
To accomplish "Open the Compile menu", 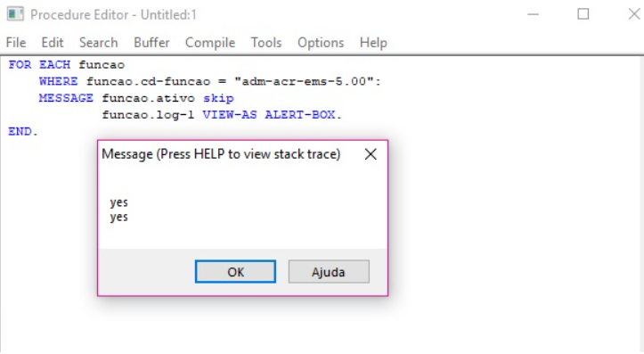I will tap(210, 42).
